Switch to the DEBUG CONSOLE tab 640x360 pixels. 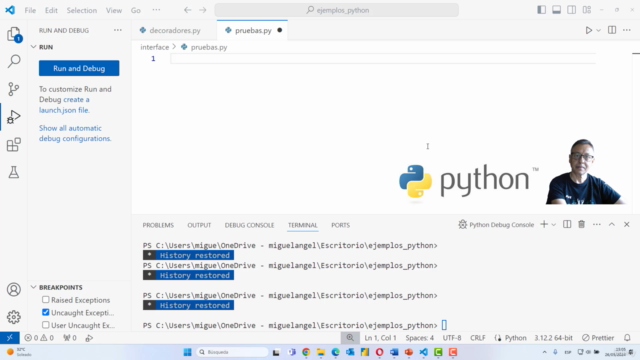[249, 225]
